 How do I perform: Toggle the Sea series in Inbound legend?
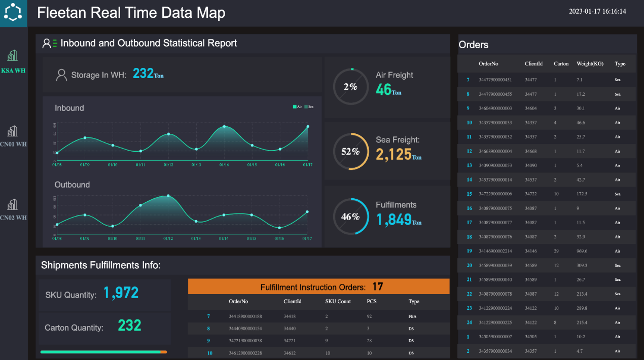click(x=308, y=107)
